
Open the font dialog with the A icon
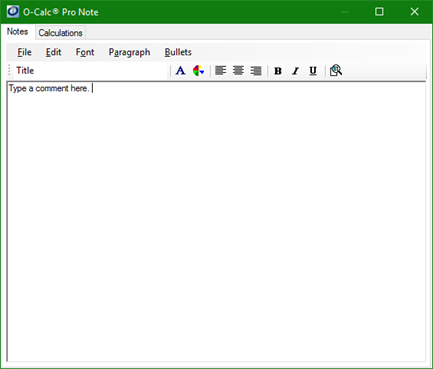pos(180,71)
